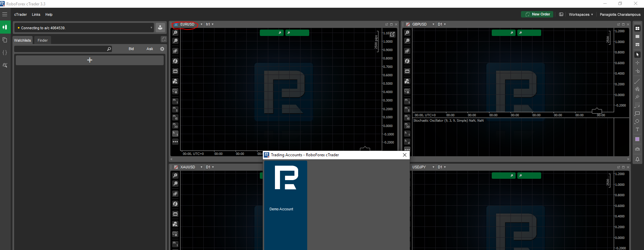Image resolution: width=644 pixels, height=250 pixels.
Task: Zoom in on the EURUSD chart
Action: 175,33
